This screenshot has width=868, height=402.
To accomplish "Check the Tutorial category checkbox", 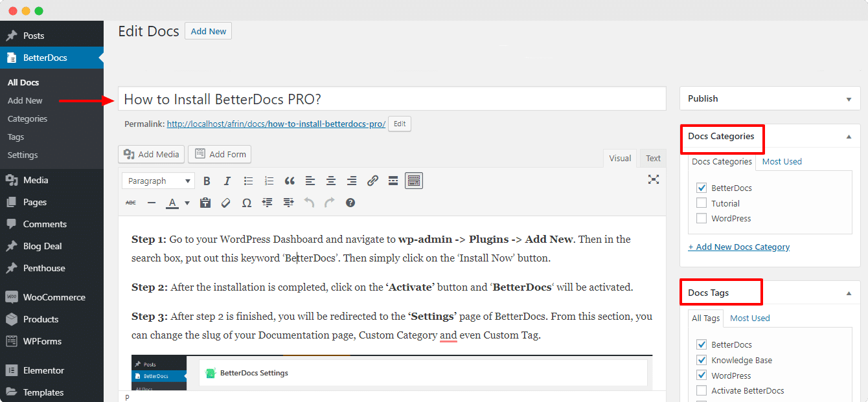I will (x=702, y=203).
